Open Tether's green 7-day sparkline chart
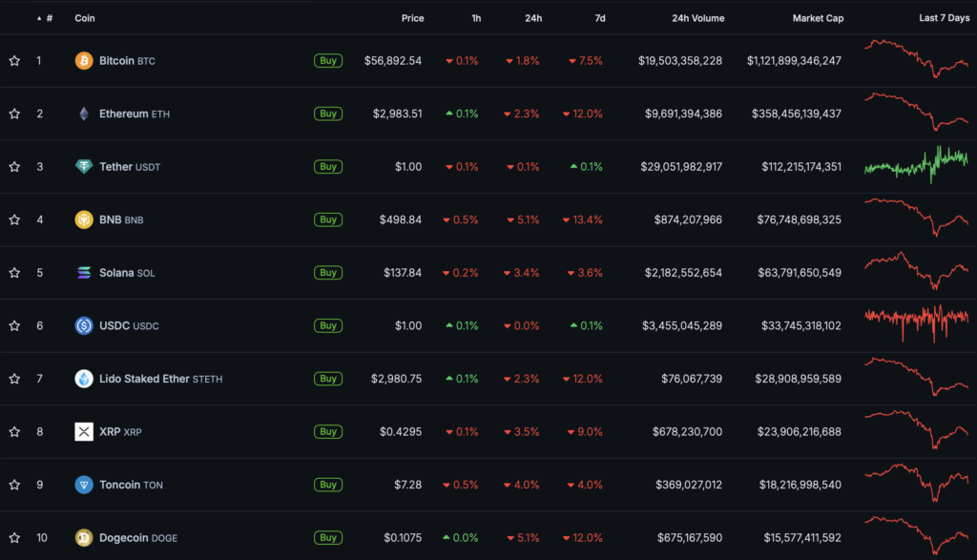 tap(916, 163)
